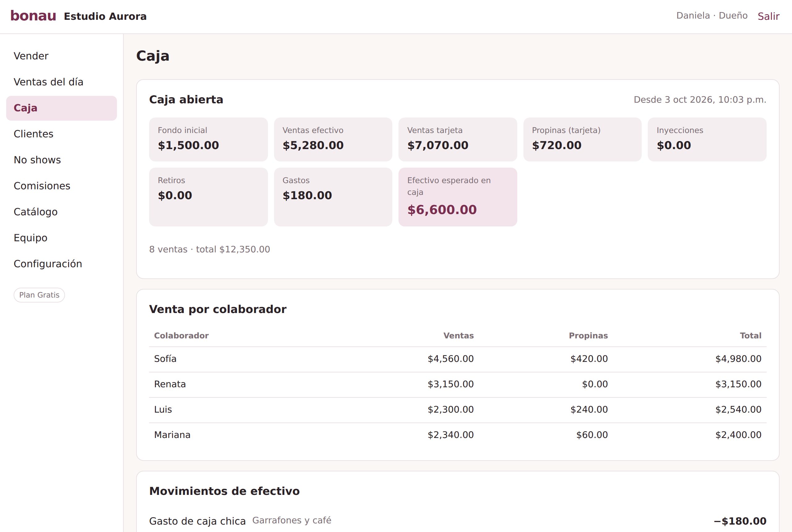
Task: Click the Inyecciones $0.00 card
Action: (x=707, y=139)
